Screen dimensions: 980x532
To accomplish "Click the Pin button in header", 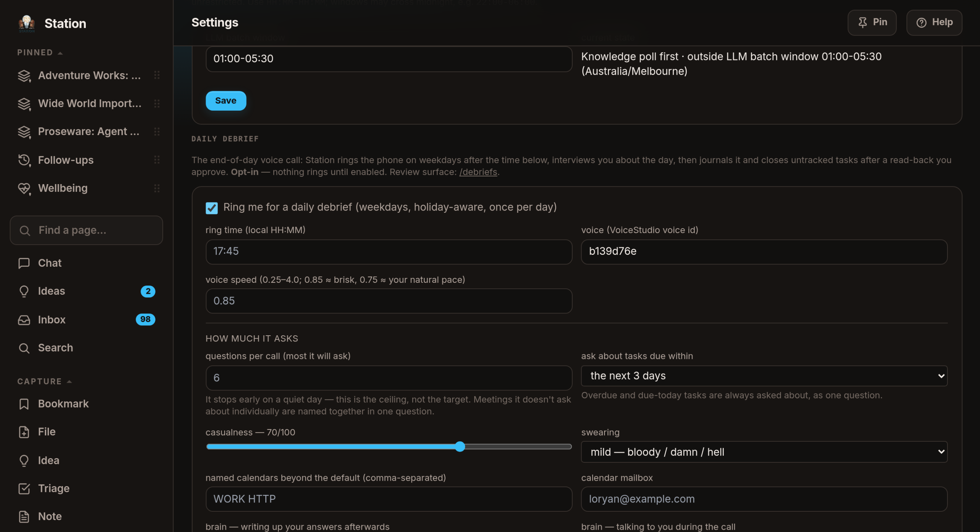I will click(x=872, y=22).
